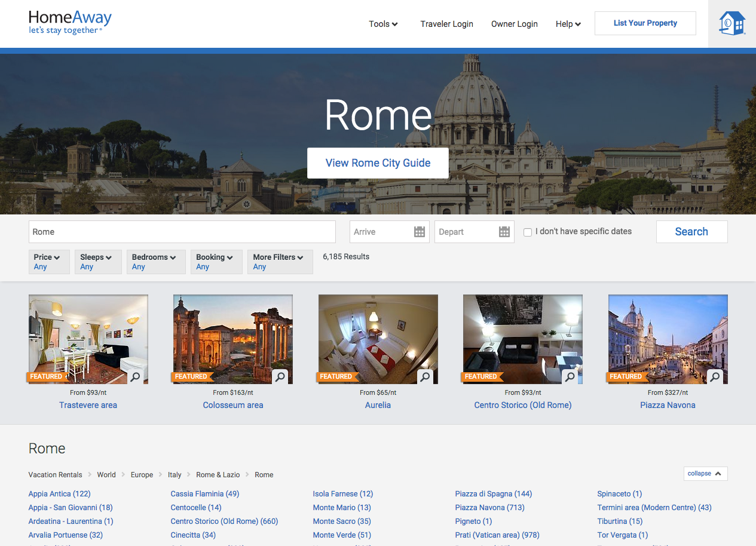The height and width of the screenshot is (546, 756).
Task: Open Tiburtina (15) listings
Action: coord(620,522)
